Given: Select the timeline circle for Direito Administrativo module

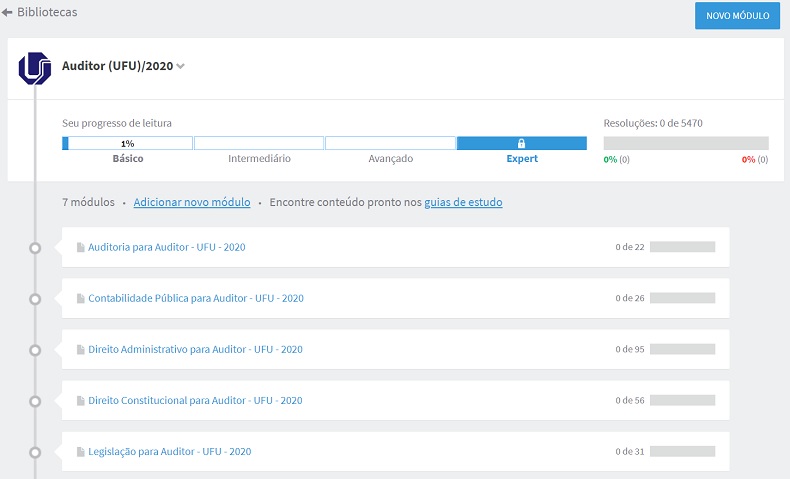Looking at the screenshot, I should pyautogui.click(x=35, y=350).
